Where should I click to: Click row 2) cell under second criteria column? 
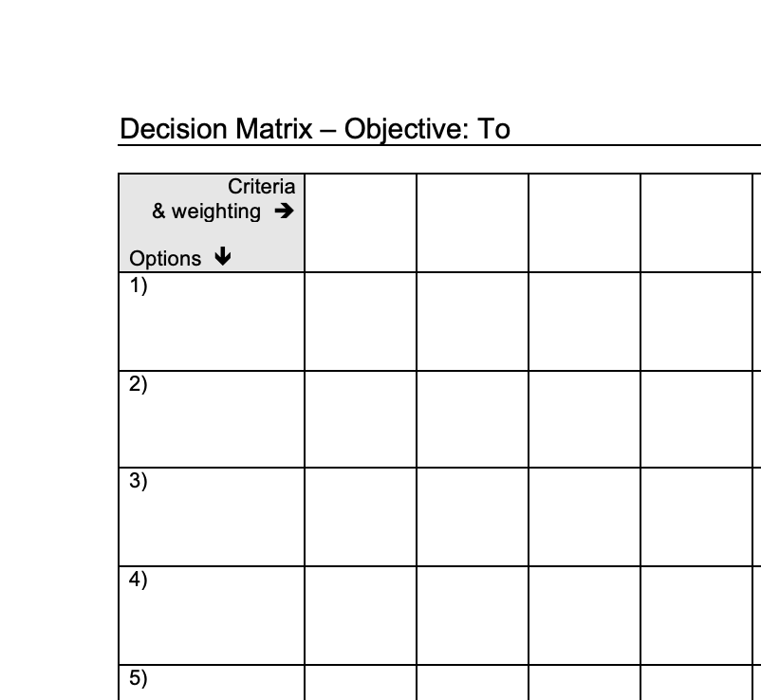pyautogui.click(x=472, y=419)
